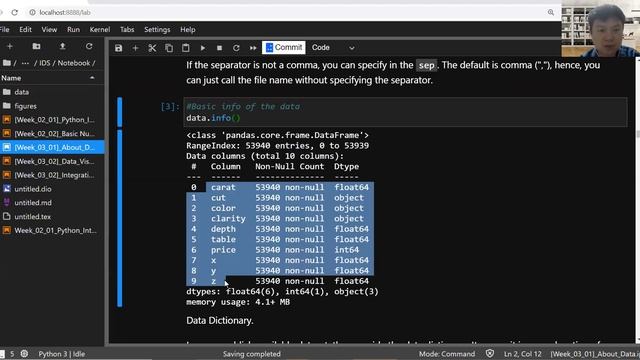Select the [Week_03_01]_About_D... notebook
This screenshot has width=640, height=360.
[52, 147]
